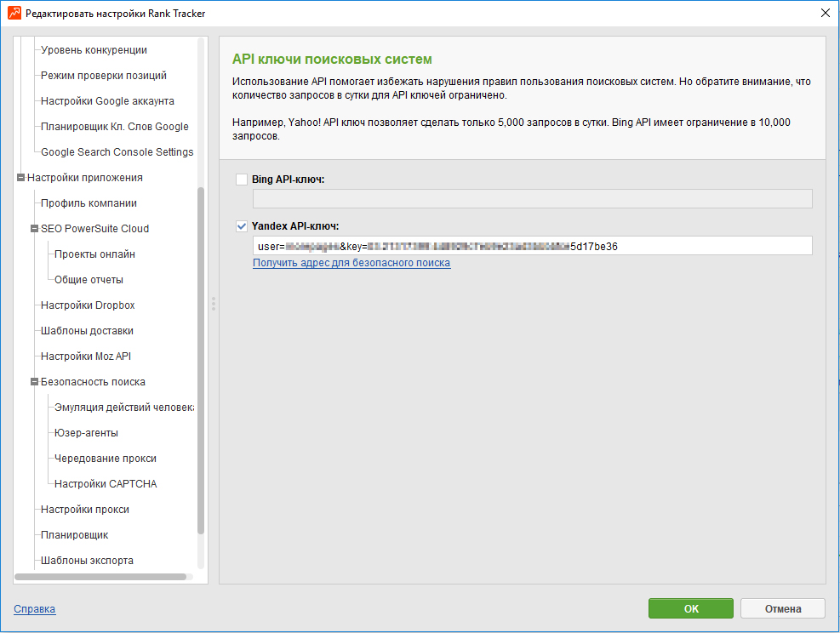840x633 pixels.
Task: Select Настройки приложения item
Action: 84,178
